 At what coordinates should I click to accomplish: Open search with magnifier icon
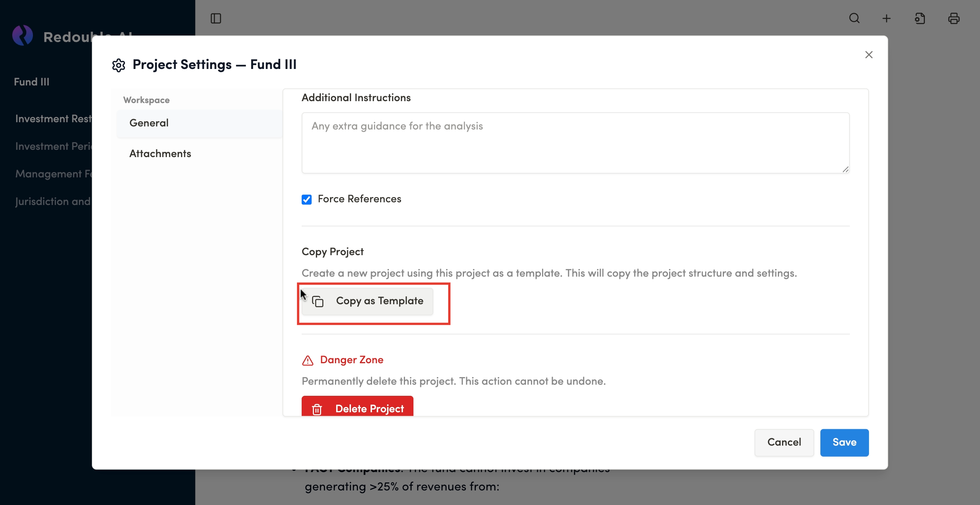[854, 18]
